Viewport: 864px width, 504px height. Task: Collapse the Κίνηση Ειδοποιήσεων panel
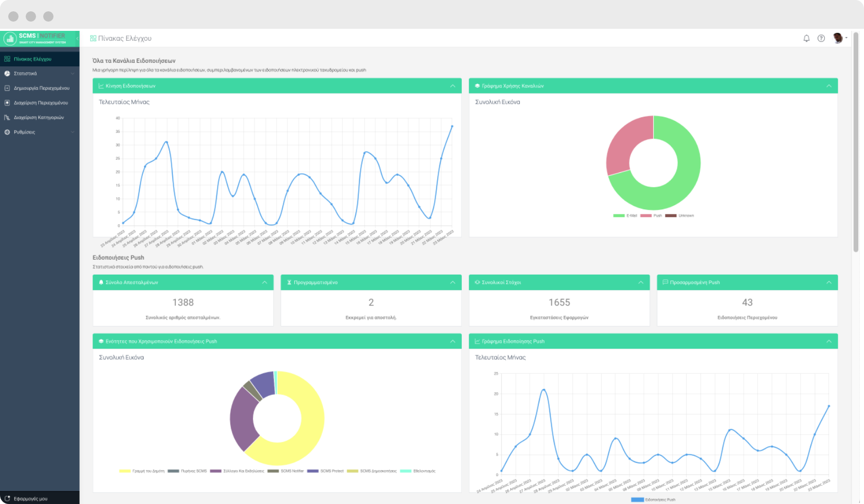pyautogui.click(x=453, y=86)
